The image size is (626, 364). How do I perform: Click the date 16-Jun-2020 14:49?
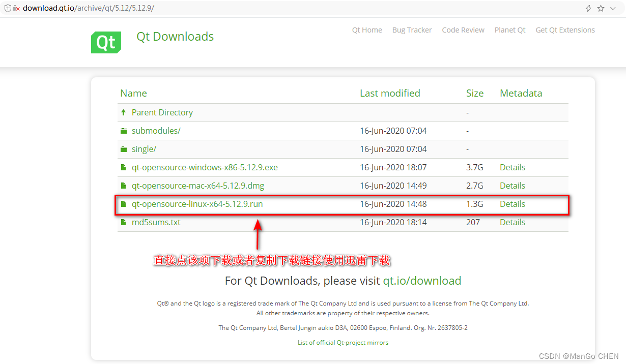pos(393,186)
